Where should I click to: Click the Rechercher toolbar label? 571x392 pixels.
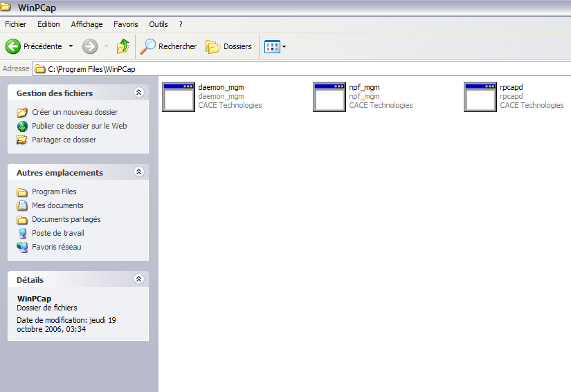[x=177, y=46]
